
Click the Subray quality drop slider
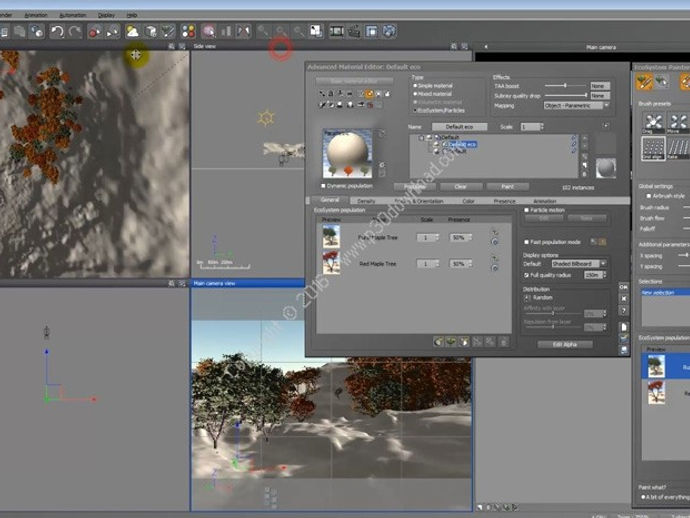(x=566, y=96)
